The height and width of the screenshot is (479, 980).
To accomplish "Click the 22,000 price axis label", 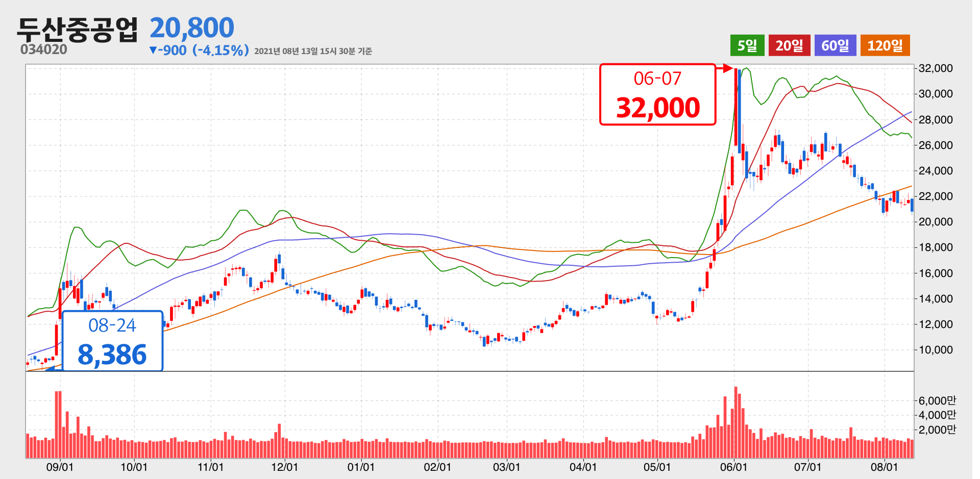I will [x=936, y=196].
